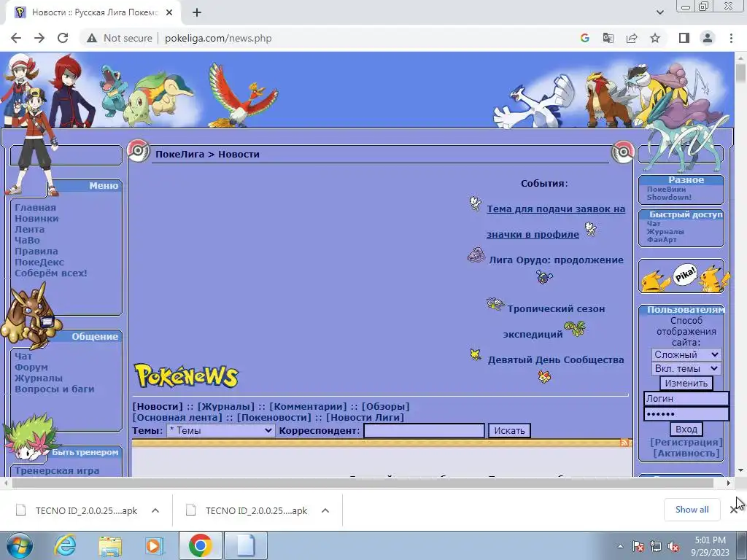Image resolution: width=747 pixels, height=560 pixels.
Task: Click the left Pokeball icon by breadcrumb
Action: pos(138,152)
